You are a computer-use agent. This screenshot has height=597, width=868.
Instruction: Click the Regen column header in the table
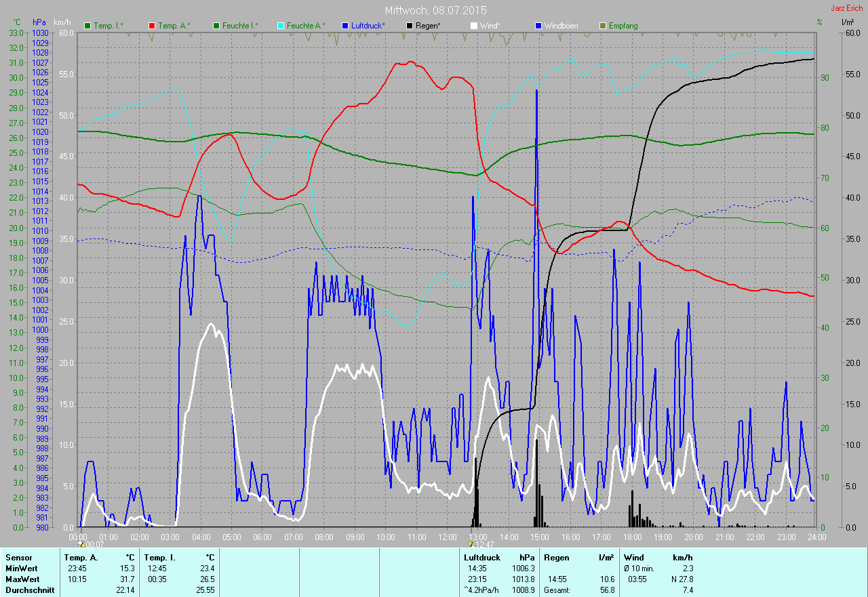[x=557, y=558]
